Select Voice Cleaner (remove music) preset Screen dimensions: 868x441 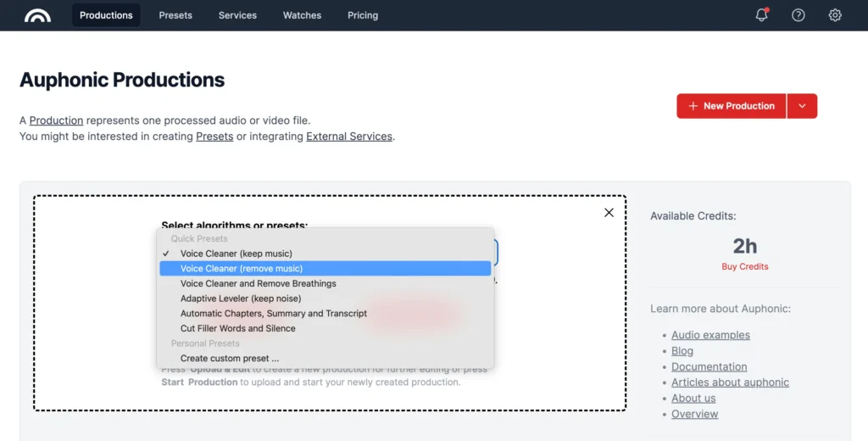(x=241, y=269)
